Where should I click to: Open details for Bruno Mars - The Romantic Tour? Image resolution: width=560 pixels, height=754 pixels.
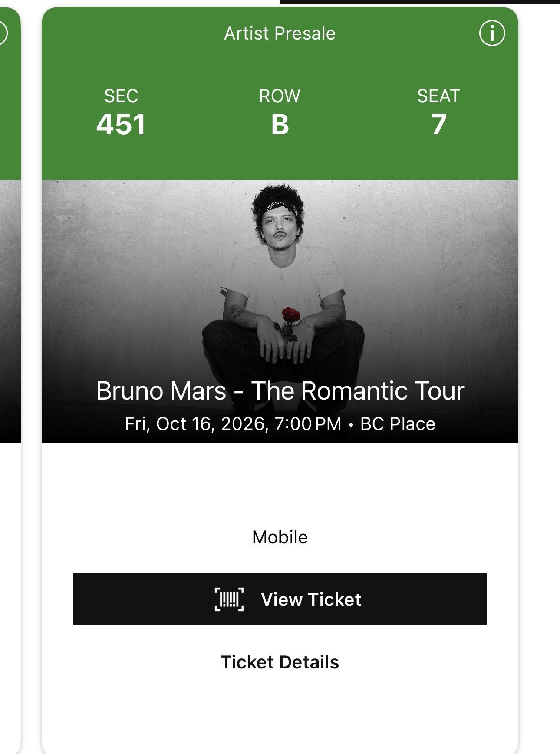(280, 390)
